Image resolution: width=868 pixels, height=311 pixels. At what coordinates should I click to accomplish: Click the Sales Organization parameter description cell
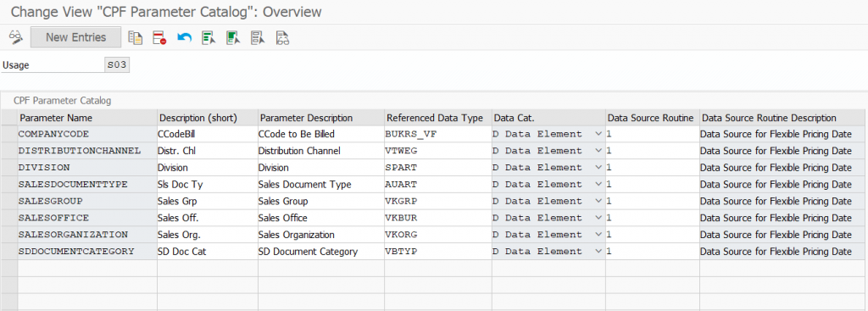coord(321,235)
